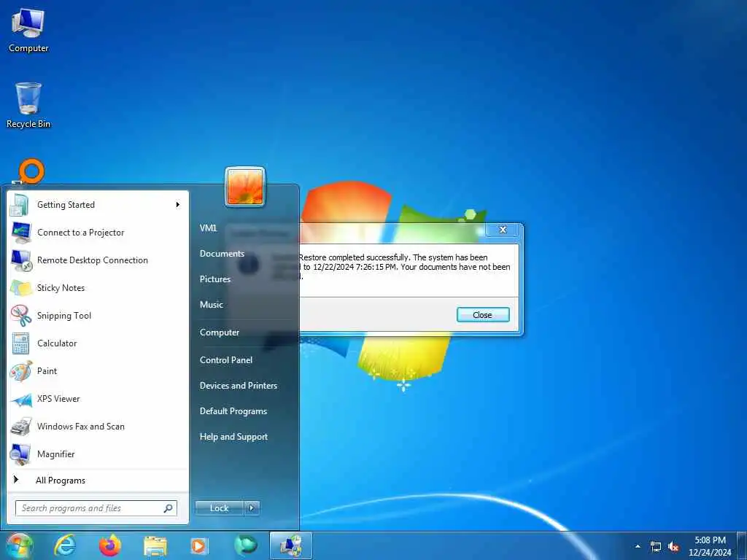Screen dimensions: 747x560
Task: Click the Remote Desktop Connection icon
Action: [x=21, y=260]
